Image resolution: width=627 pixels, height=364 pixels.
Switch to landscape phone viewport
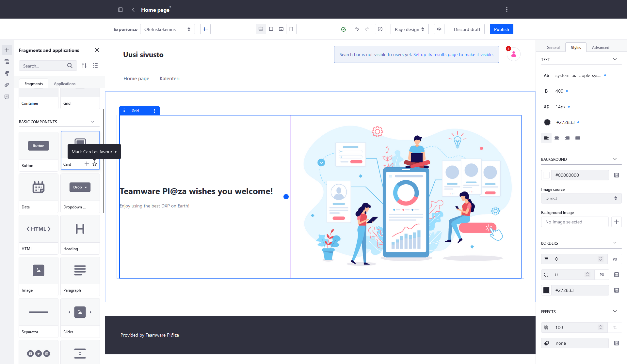pyautogui.click(x=281, y=29)
